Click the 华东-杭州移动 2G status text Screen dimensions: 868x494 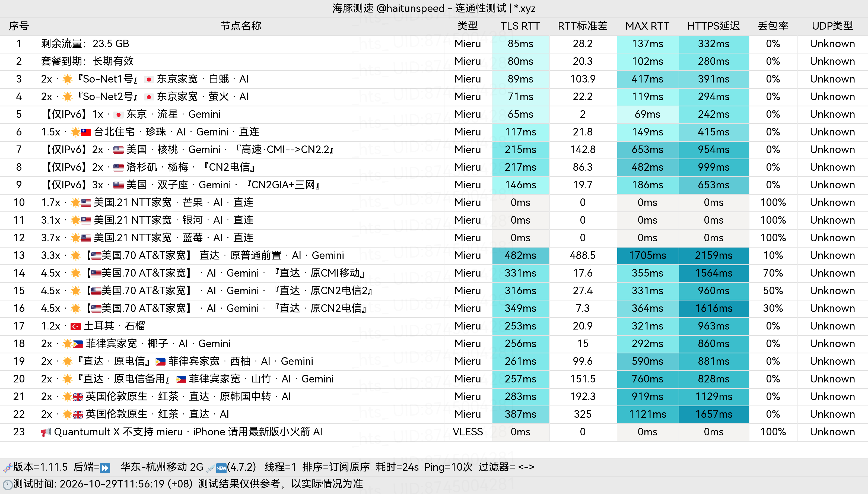pos(162,467)
